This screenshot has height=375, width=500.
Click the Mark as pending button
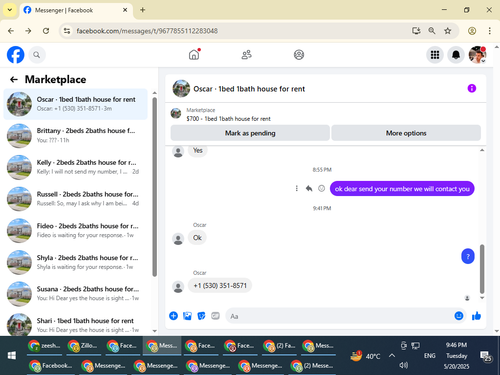coord(250,133)
